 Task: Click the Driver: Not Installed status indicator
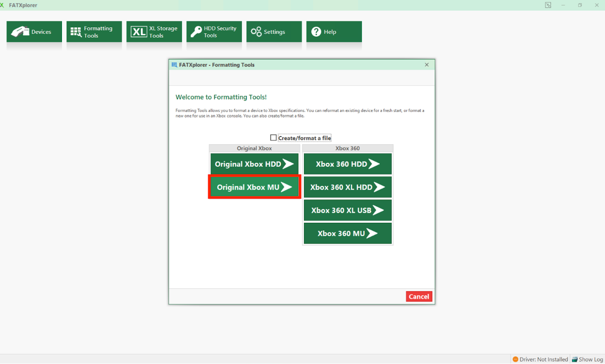(540, 359)
